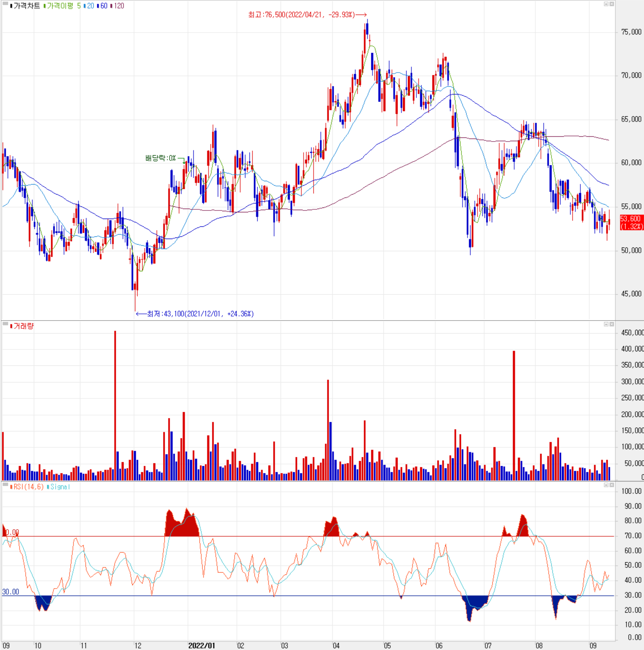644x650 pixels.
Task: Select the 120-period moving average legend
Action: [119, 6]
